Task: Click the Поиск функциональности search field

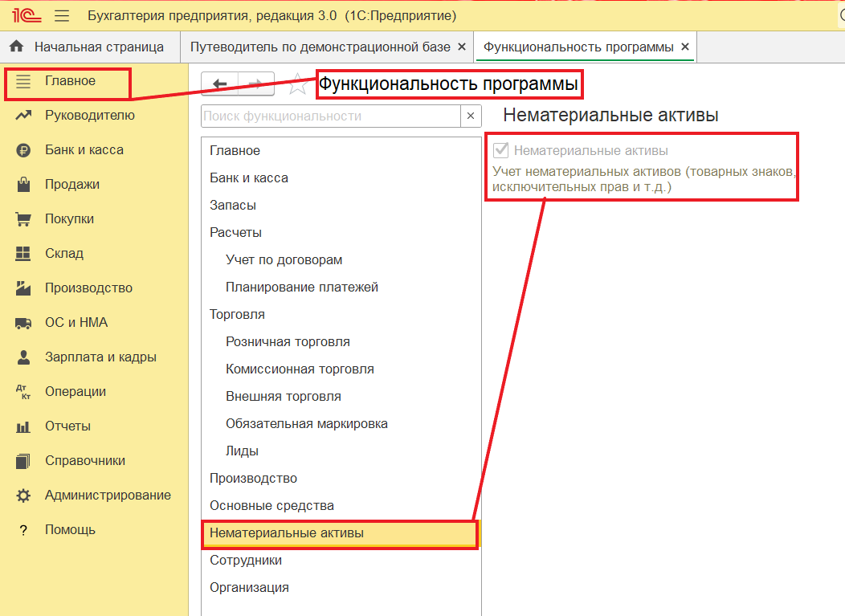Action: point(331,116)
